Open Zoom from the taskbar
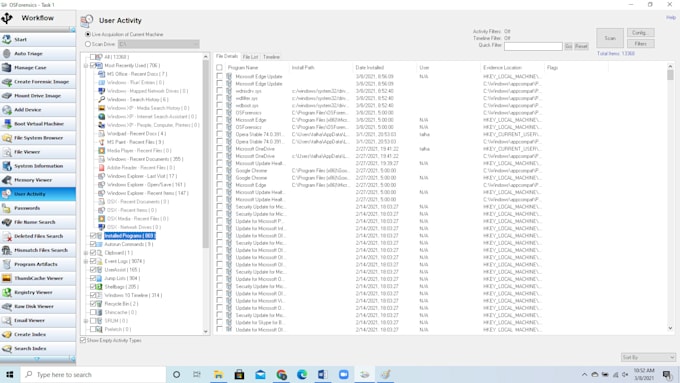Screen dimensions: 680x383 tap(343, 374)
